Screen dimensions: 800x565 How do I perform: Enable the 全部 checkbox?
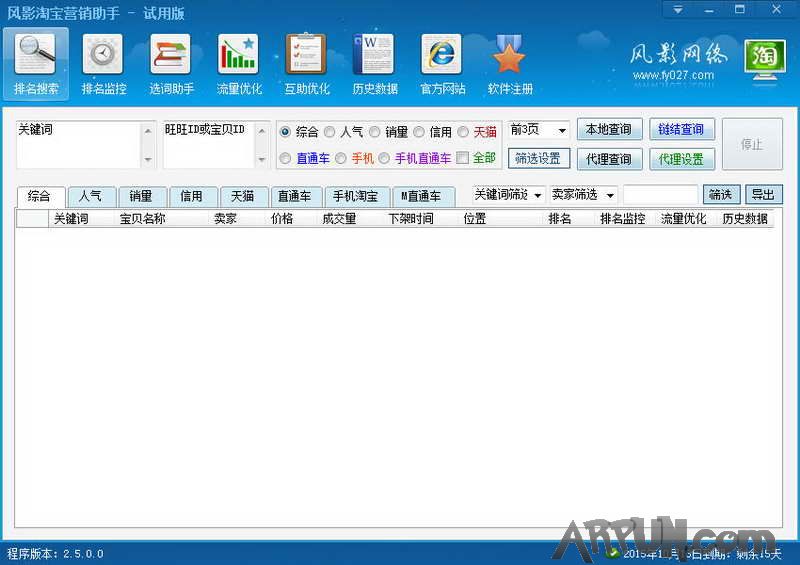click(462, 158)
